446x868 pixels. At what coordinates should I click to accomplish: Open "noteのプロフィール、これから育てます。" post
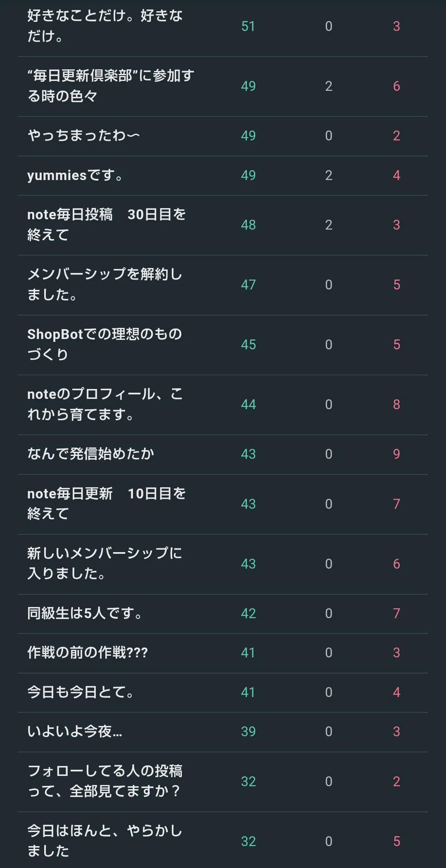click(x=105, y=404)
